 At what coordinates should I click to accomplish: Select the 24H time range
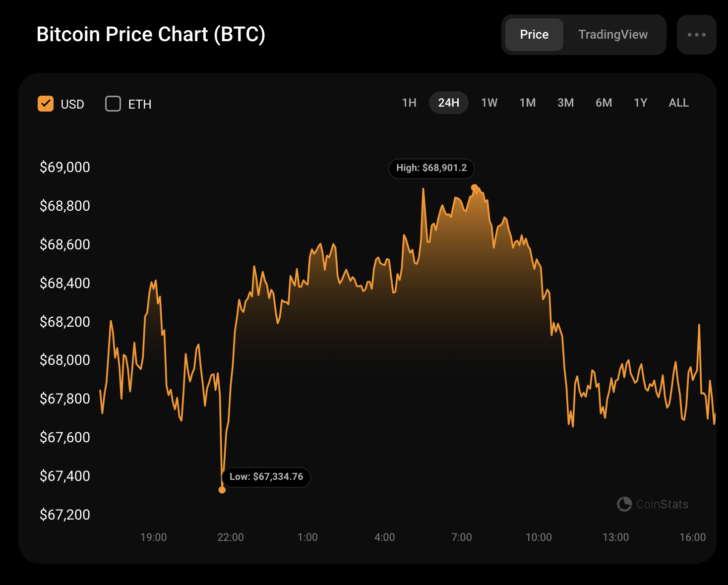click(x=448, y=103)
